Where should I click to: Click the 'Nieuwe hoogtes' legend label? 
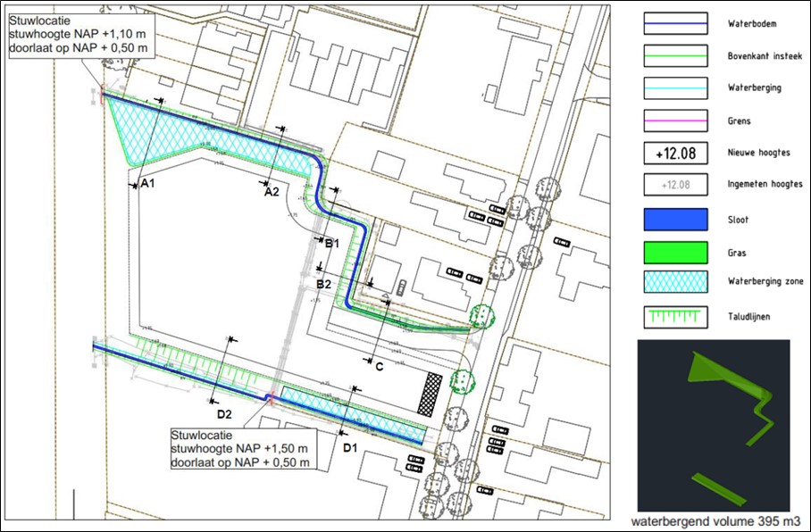click(759, 153)
